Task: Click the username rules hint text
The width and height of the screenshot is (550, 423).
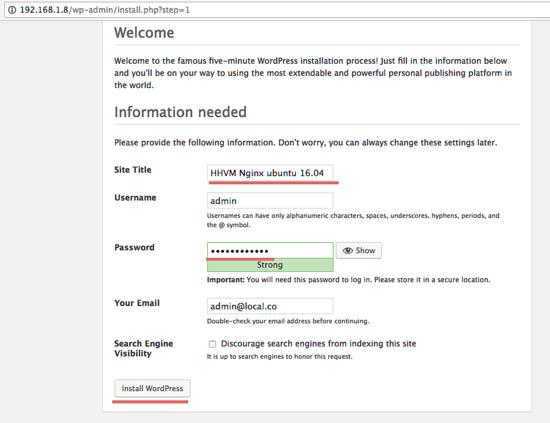Action: click(353, 220)
